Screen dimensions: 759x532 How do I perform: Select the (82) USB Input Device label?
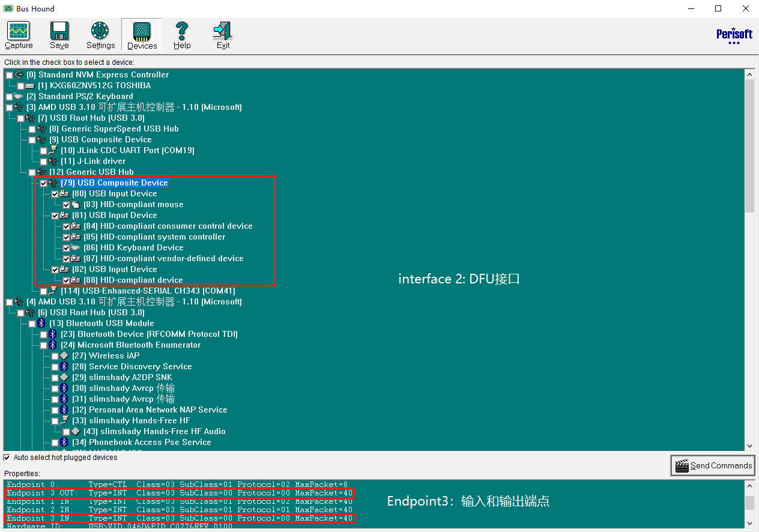tap(114, 269)
